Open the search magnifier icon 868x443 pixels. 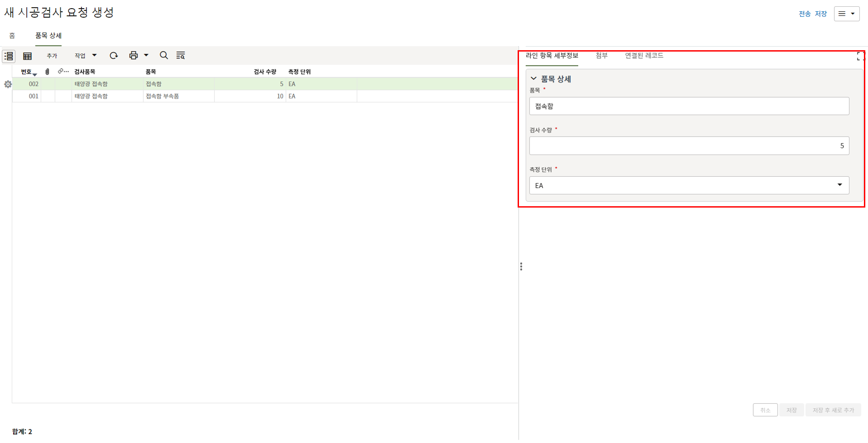point(164,56)
